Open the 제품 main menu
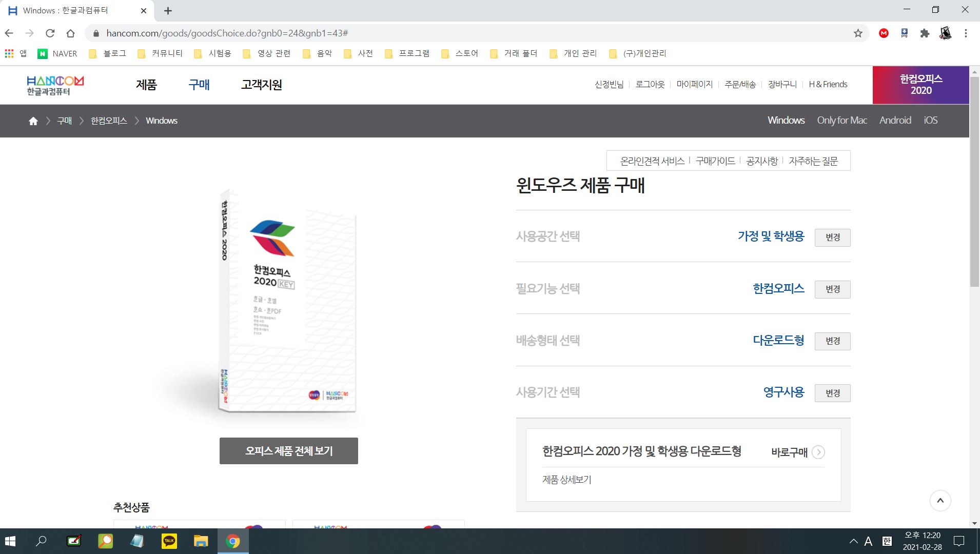The width and height of the screenshot is (980, 554). [146, 85]
